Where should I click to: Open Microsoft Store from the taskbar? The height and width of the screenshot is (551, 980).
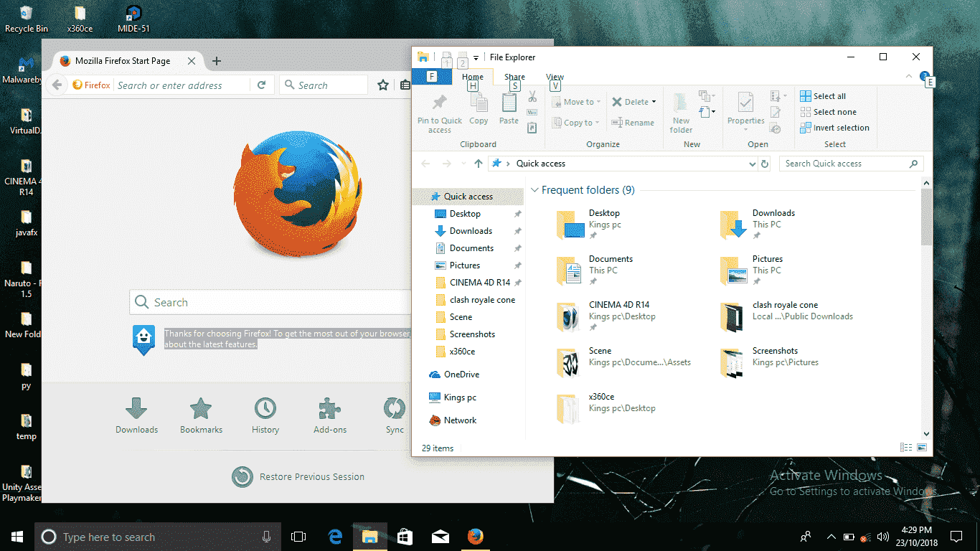coord(405,537)
